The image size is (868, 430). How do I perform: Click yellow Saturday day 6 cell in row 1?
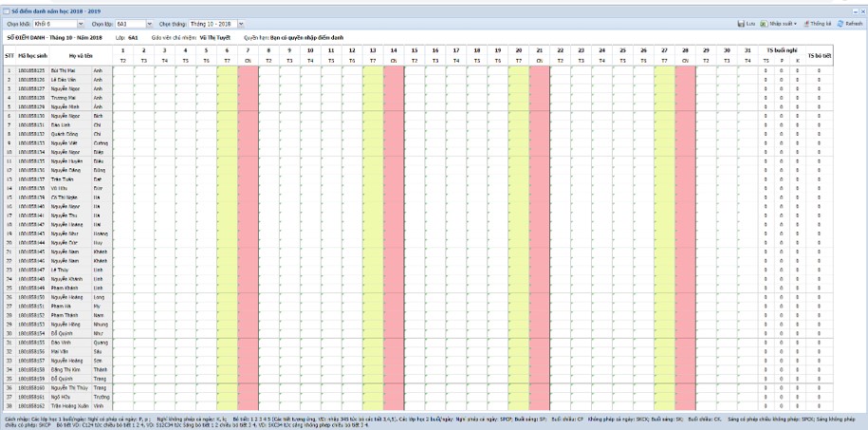[227, 70]
